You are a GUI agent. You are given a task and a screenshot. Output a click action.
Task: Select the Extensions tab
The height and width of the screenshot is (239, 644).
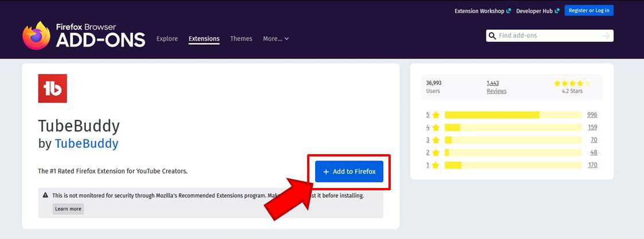point(204,38)
